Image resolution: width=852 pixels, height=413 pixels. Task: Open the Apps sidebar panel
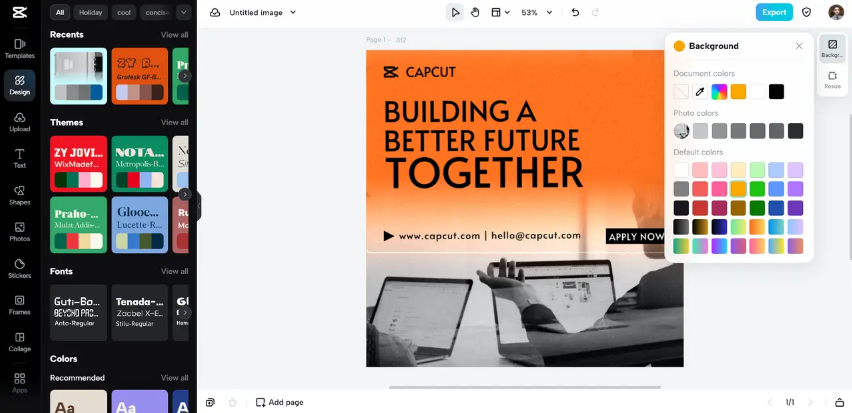pos(20,383)
